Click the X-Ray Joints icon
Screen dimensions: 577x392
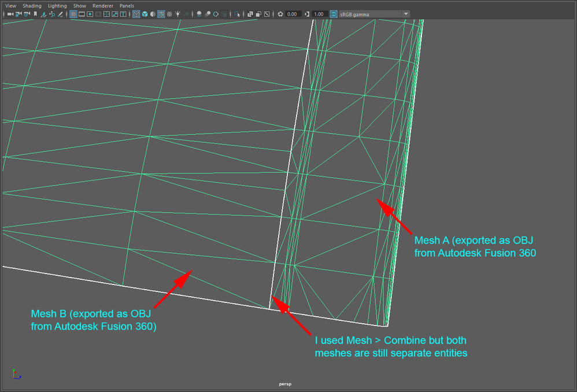click(x=267, y=14)
